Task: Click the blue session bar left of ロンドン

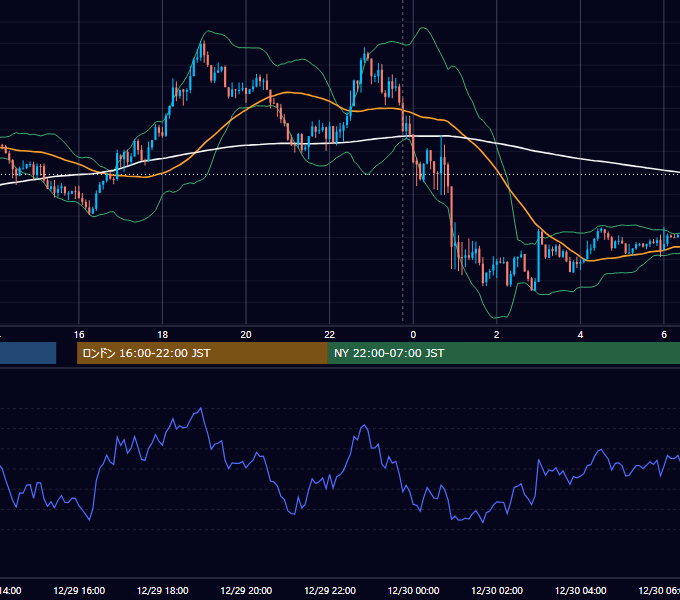Action: (28, 353)
